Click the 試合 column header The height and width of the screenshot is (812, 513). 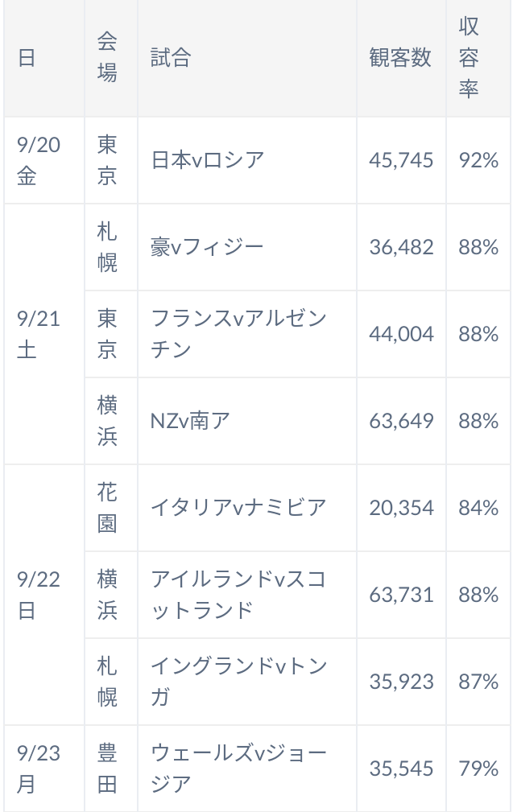point(247,57)
